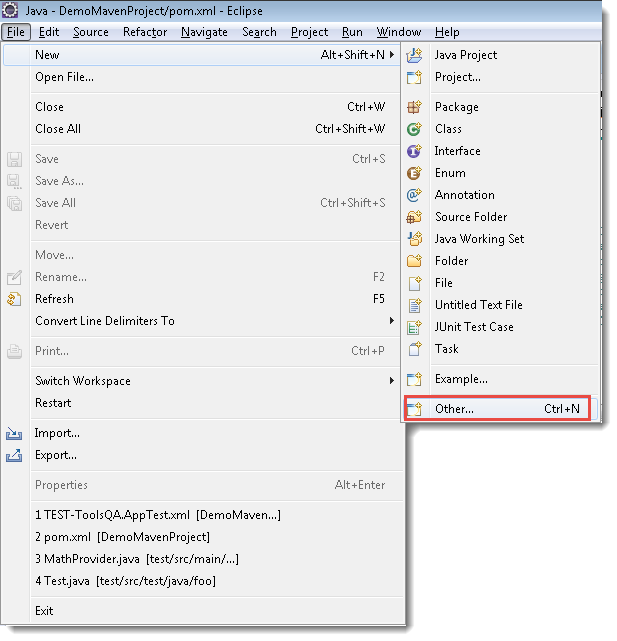This screenshot has width=617, height=641.
Task: Click the greyed-out Rename pencil icon
Action: [14, 280]
